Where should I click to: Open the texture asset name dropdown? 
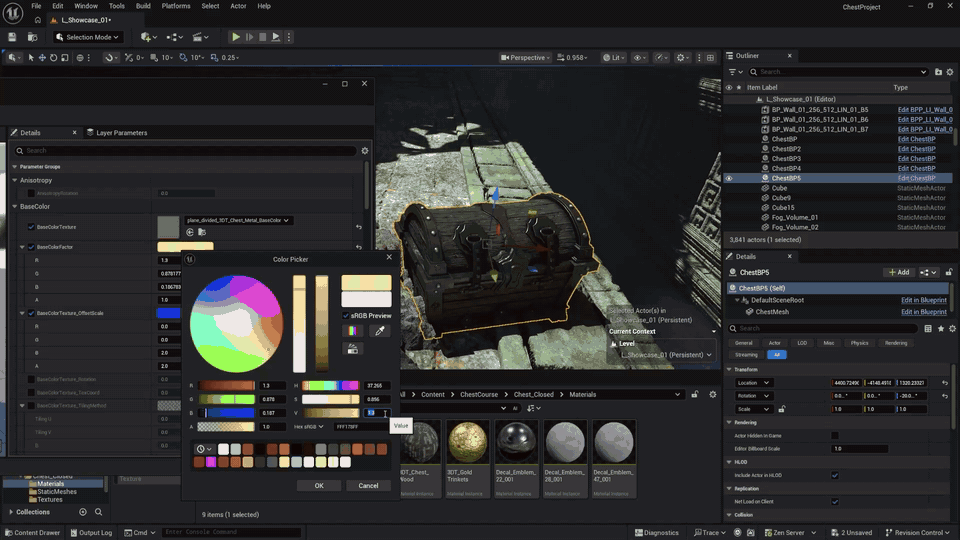point(238,220)
